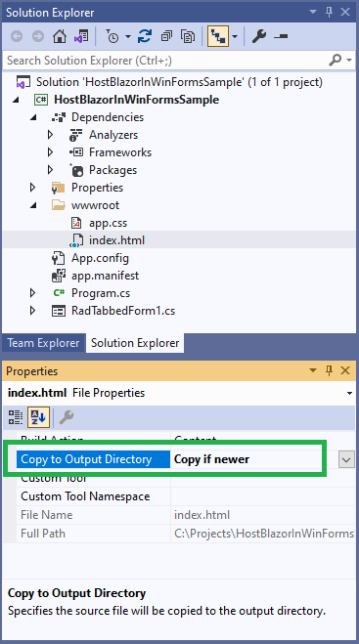359x644 pixels.
Task: Expand the RadTabbedForm1.cs node
Action: point(32,311)
